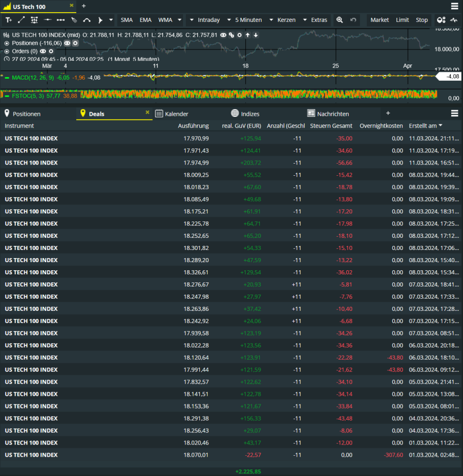Toggle visibility of US TECH 100 INDEX series

(223, 35)
